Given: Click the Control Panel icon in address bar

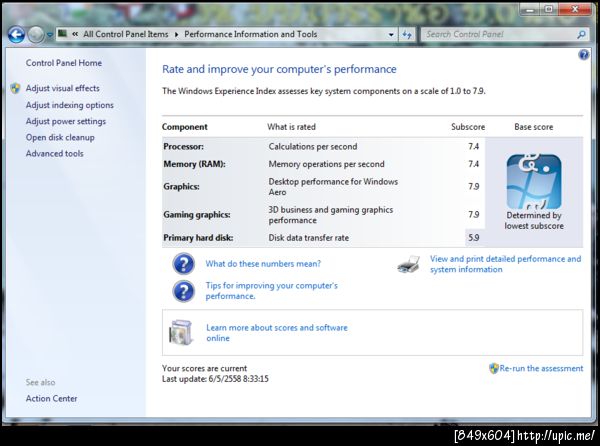Looking at the screenshot, I should coord(62,34).
